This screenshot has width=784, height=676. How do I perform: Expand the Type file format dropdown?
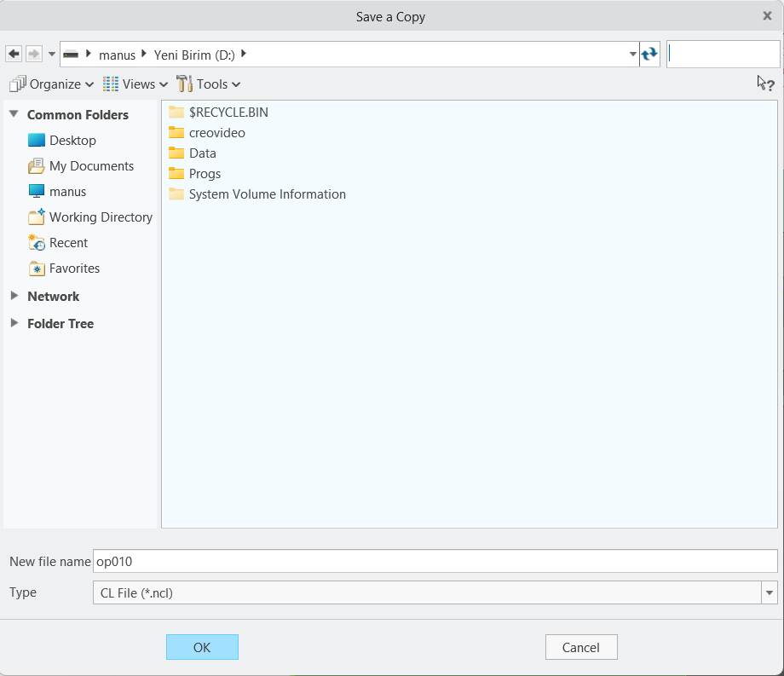[770, 592]
